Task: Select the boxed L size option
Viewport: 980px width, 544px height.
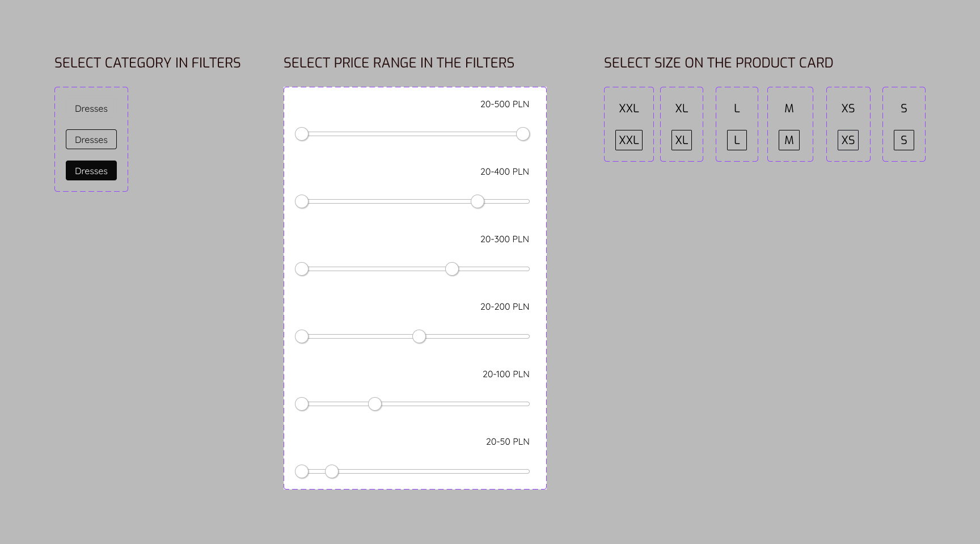Action: click(x=737, y=140)
